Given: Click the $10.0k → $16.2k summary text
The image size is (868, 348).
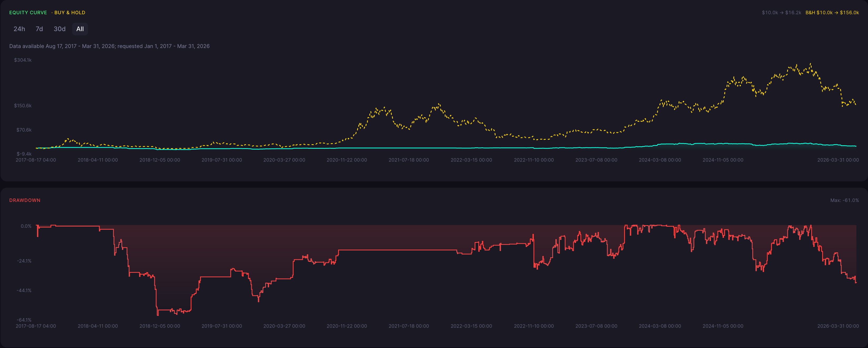Looking at the screenshot, I should [781, 12].
